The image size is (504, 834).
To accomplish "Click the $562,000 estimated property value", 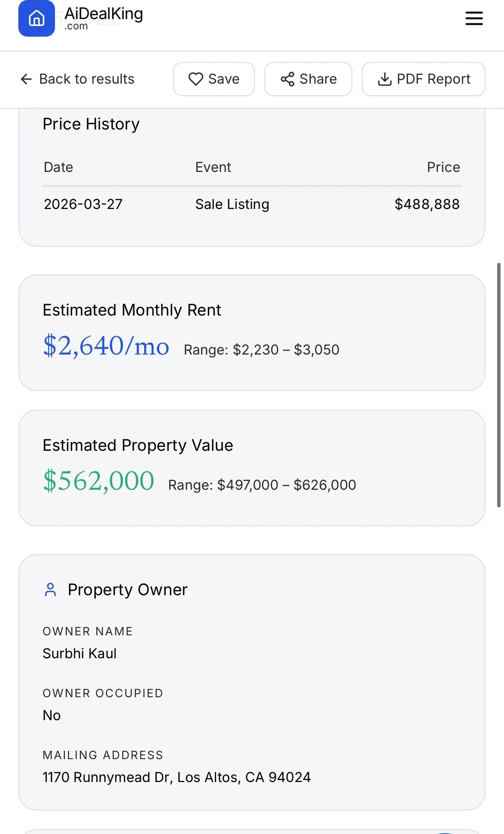I will (x=99, y=481).
